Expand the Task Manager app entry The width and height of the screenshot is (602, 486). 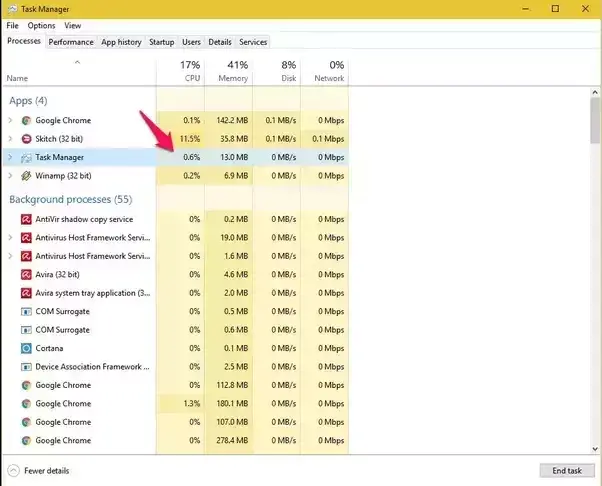[x=10, y=157]
